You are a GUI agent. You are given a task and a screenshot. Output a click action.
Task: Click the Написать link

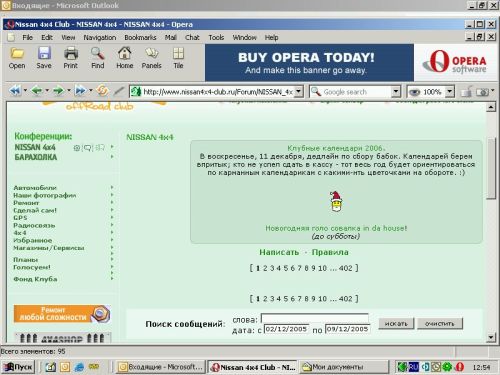coord(279,252)
